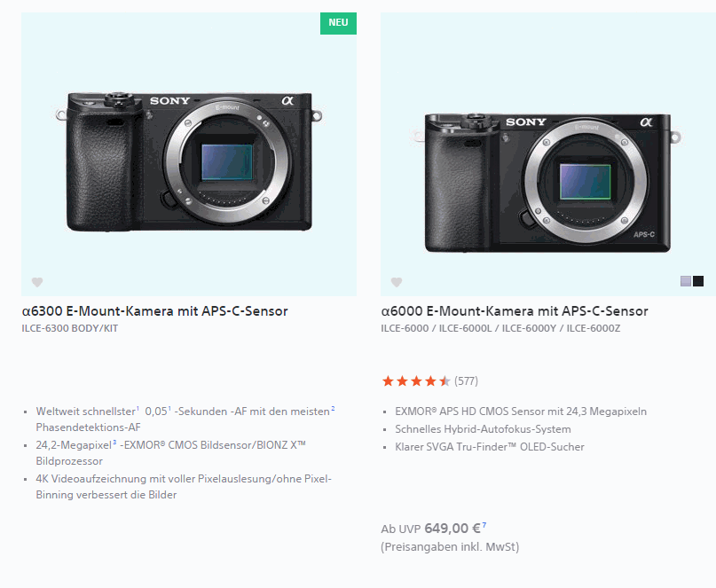Click footnote 1 after 'Weltweit schnellster'

pyautogui.click(x=138, y=409)
